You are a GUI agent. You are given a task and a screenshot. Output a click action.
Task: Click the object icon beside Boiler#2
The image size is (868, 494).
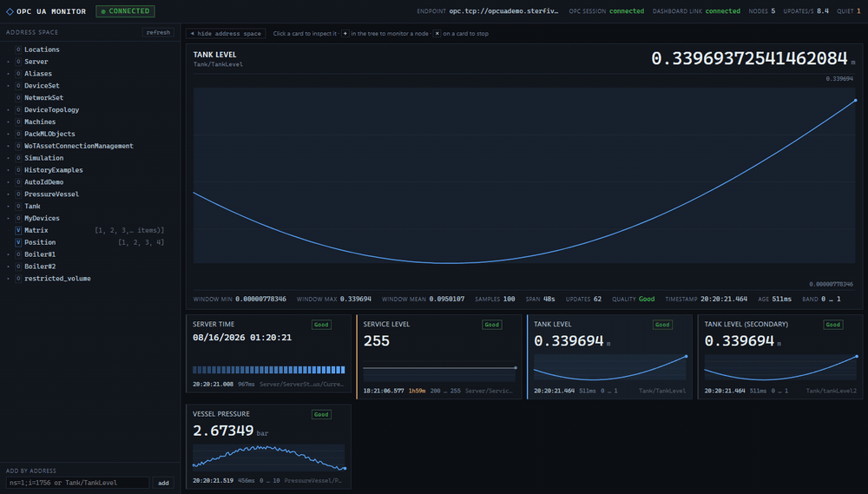(x=18, y=267)
